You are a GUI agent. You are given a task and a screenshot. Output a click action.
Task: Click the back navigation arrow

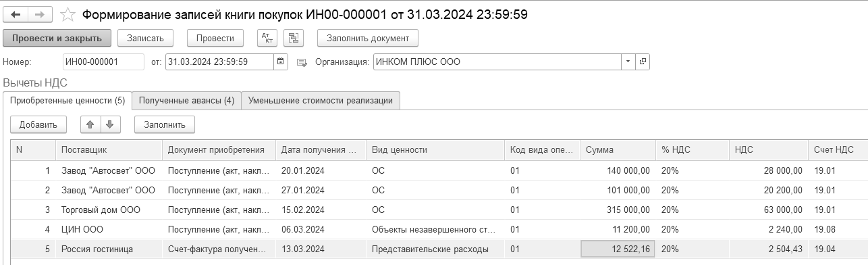pos(16,14)
